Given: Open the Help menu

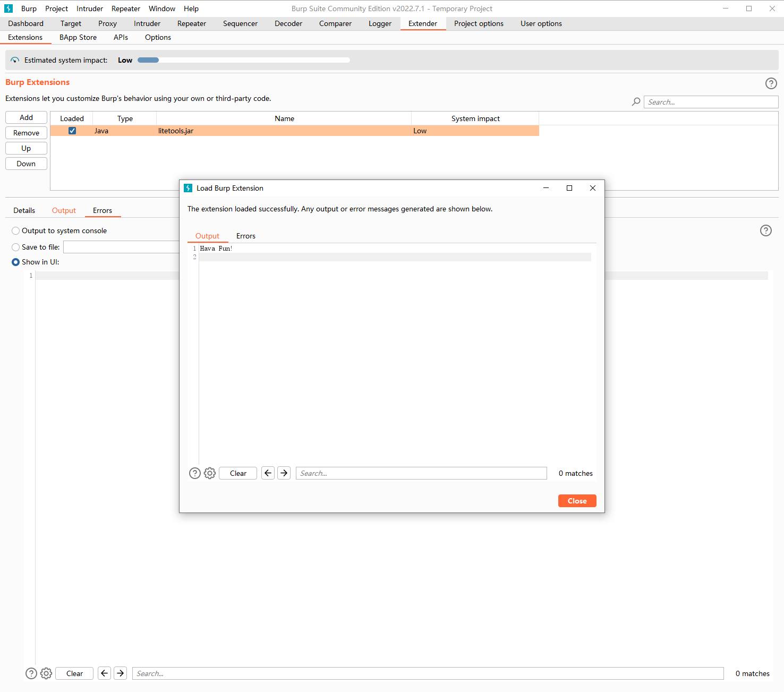Looking at the screenshot, I should (191, 8).
